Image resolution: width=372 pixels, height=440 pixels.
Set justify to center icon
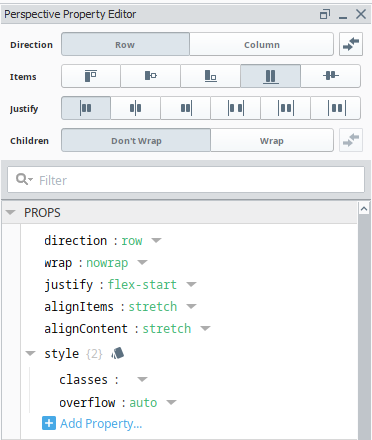135,108
